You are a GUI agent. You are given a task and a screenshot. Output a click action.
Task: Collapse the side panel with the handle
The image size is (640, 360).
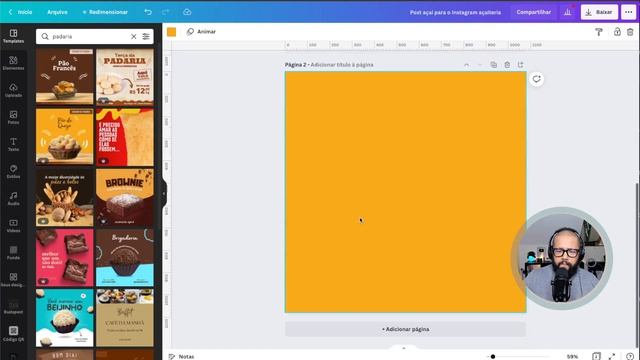[164, 193]
